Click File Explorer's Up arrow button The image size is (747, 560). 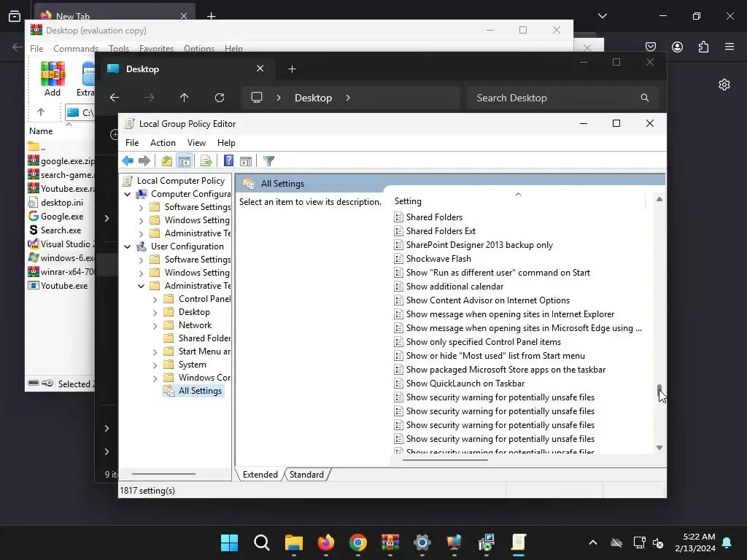[185, 98]
